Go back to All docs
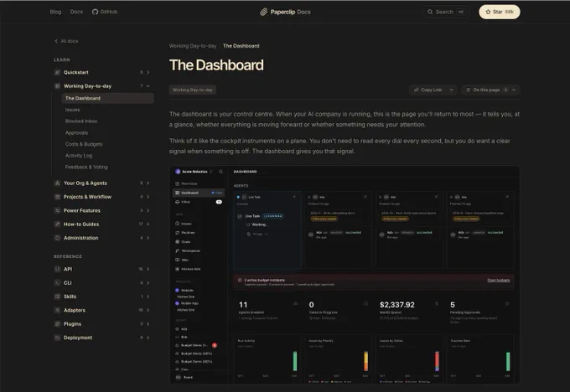 pyautogui.click(x=66, y=41)
